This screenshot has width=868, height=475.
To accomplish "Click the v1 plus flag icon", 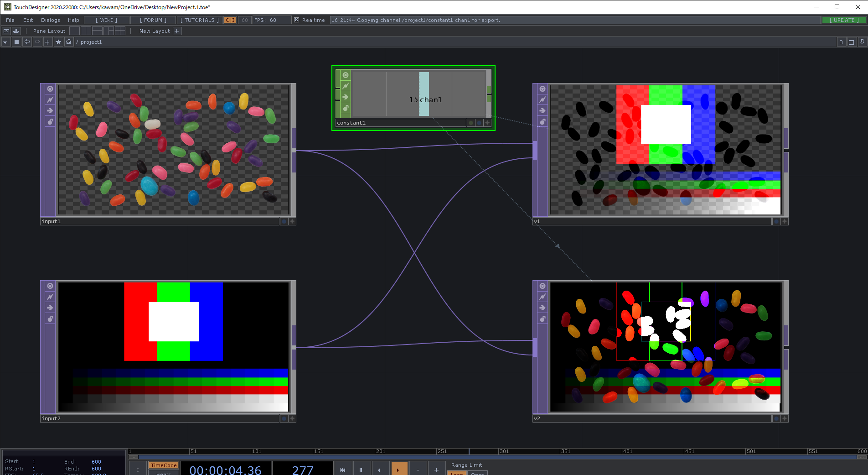I will coord(785,221).
